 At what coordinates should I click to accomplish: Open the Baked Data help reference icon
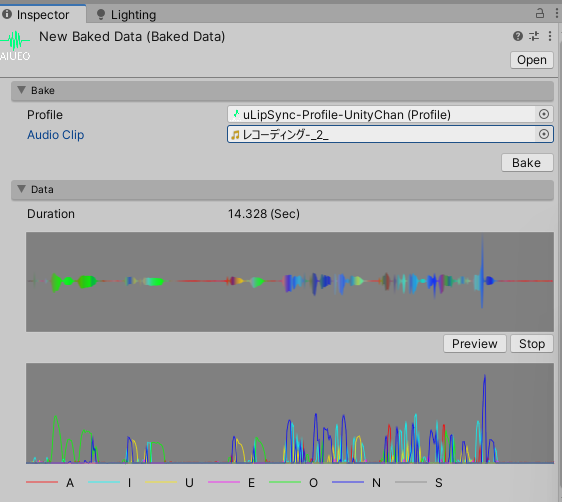[518, 36]
